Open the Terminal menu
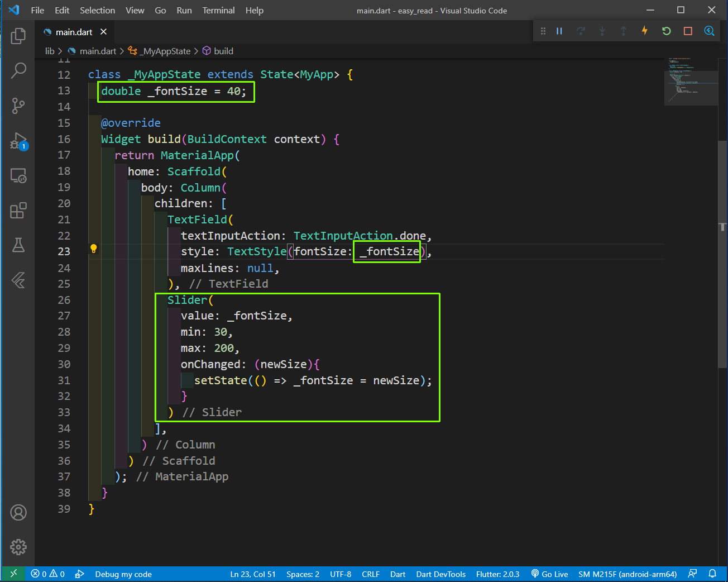Viewport: 728px width, 582px height. pyautogui.click(x=218, y=10)
